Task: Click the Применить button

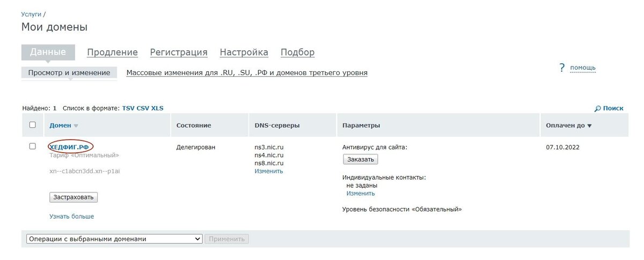Action: click(226, 239)
